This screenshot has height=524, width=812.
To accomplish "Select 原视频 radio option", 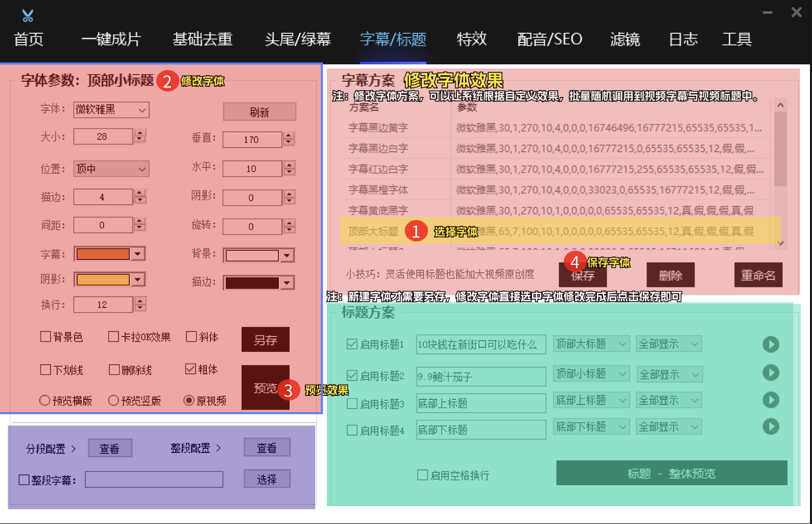I will [x=189, y=401].
